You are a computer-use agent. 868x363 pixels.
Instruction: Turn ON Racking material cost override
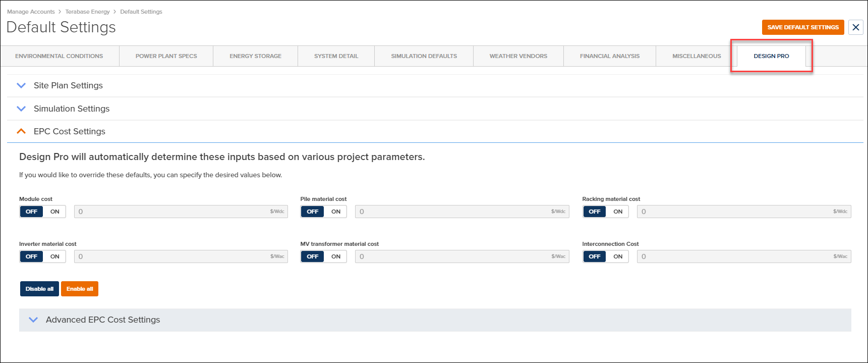click(617, 212)
